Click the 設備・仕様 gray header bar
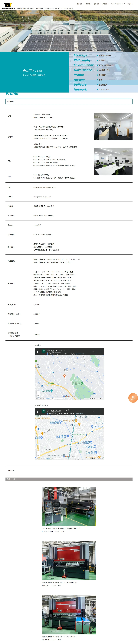138x644 pixels. 69,479
